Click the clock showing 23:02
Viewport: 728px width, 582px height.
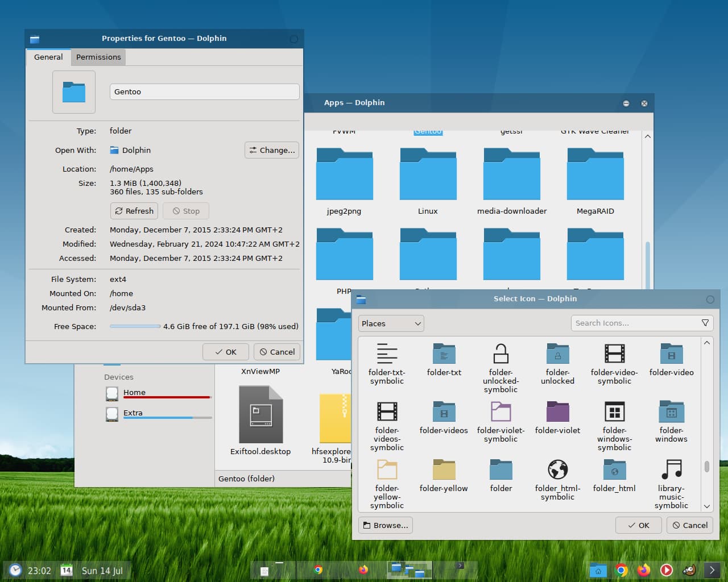[39, 571]
